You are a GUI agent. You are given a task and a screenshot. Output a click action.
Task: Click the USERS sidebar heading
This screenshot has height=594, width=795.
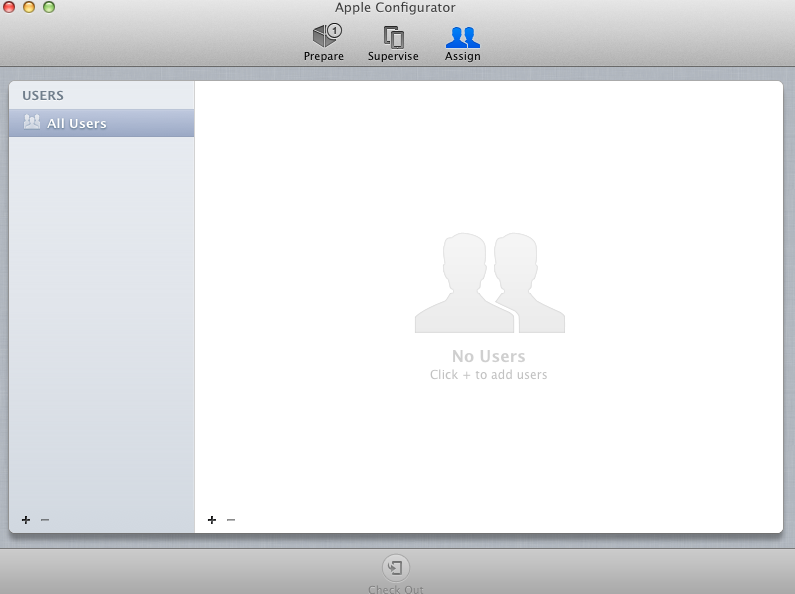[x=43, y=95]
